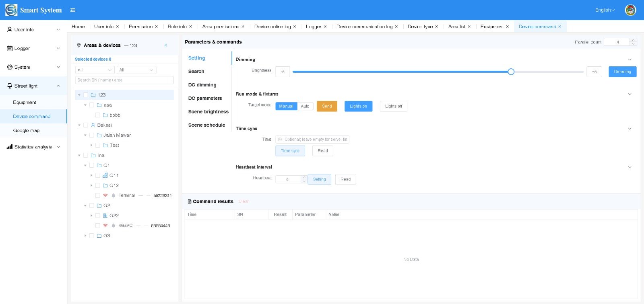Image resolution: width=644 pixels, height=304 pixels.
Task: Click the folder icon beside G12
Action: pos(105,185)
